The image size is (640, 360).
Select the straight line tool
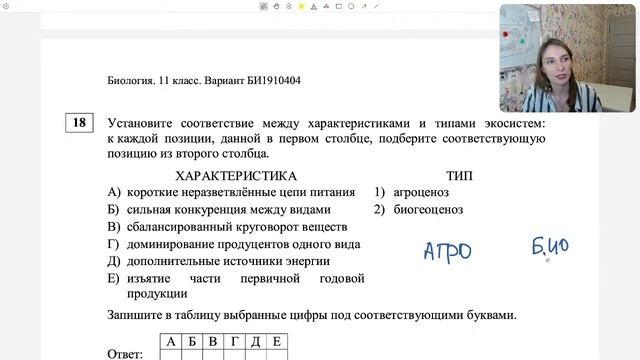coord(376,6)
